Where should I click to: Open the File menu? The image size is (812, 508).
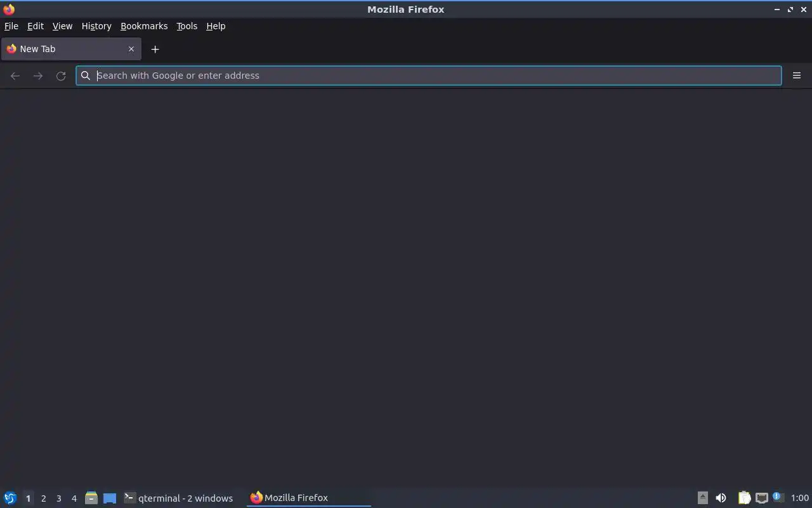point(11,26)
